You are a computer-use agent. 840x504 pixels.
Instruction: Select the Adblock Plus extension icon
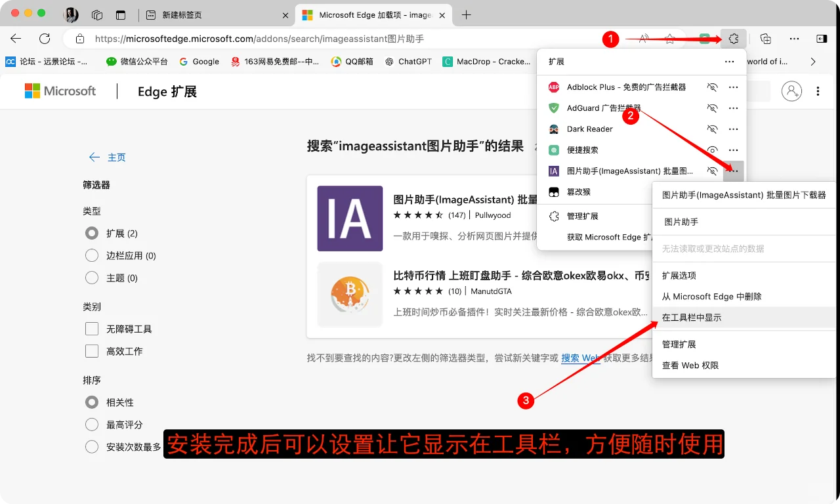tap(553, 87)
